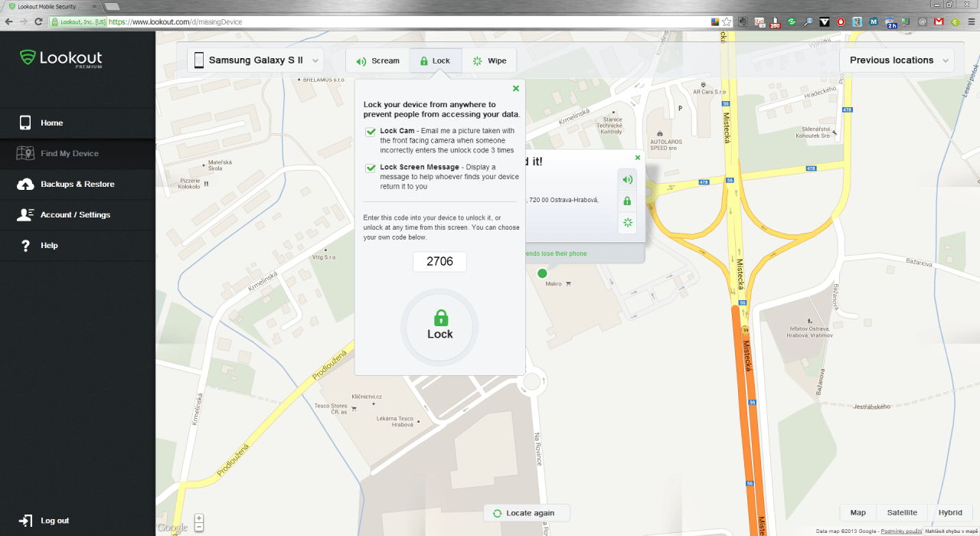This screenshot has width=980, height=536.
Task: Switch to Map view
Action: 858,513
